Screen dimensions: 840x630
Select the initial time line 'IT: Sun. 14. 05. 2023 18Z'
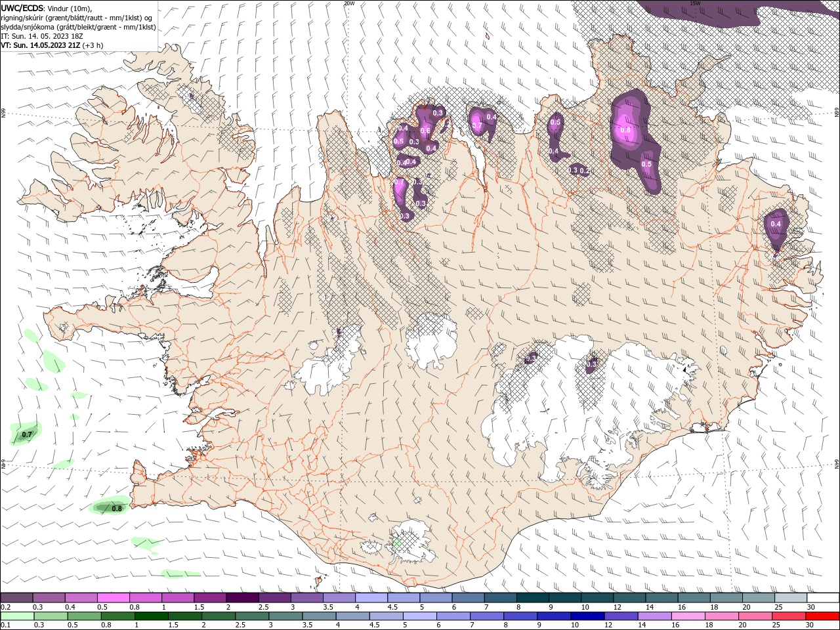coord(41,36)
